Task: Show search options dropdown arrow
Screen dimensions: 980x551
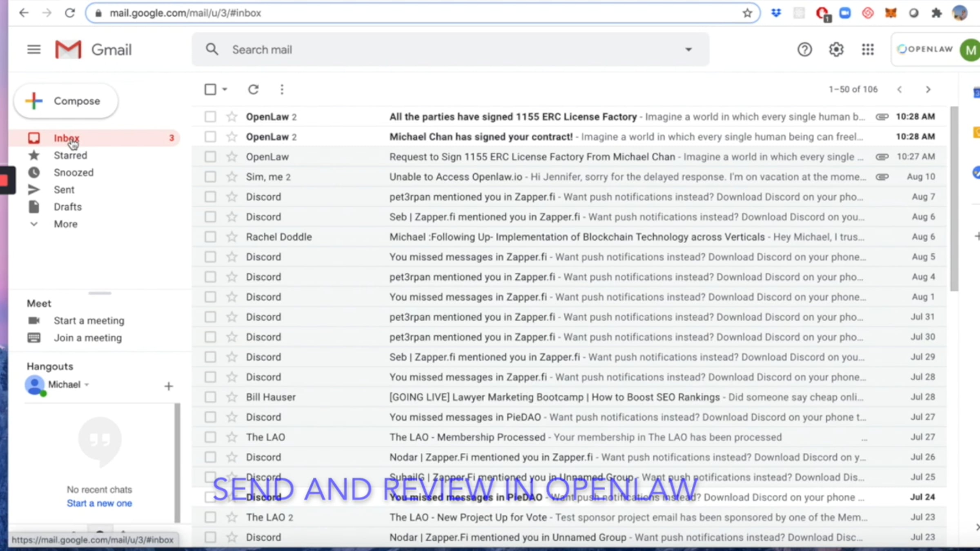Action: [x=688, y=50]
